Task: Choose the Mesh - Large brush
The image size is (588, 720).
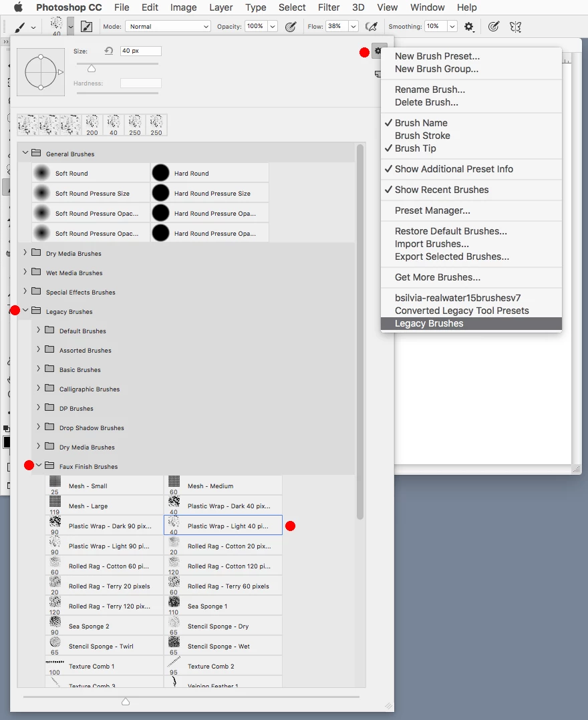Action: tap(104, 506)
